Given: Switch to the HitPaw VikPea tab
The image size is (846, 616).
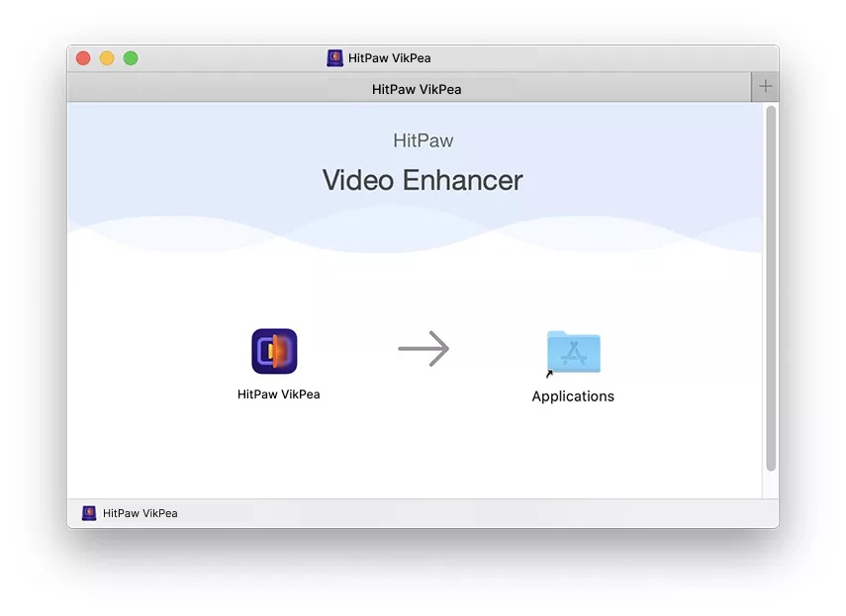Looking at the screenshot, I should [x=416, y=89].
